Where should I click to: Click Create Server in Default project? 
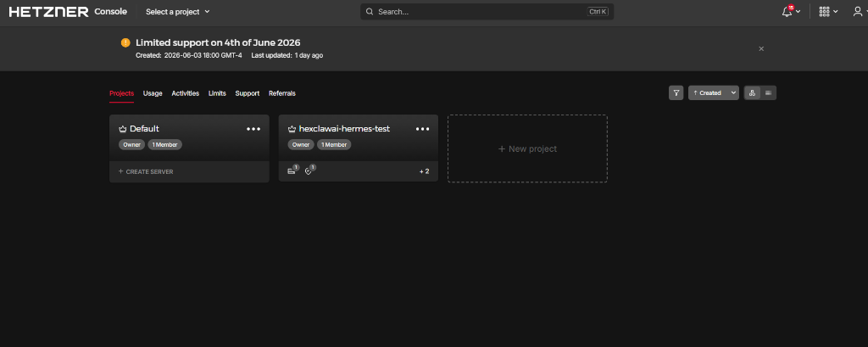(x=146, y=172)
